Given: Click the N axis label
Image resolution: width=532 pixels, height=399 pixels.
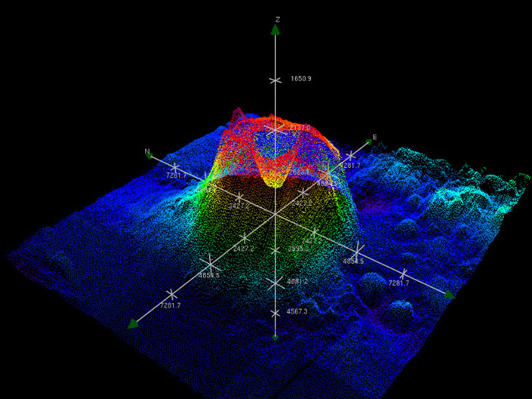Looking at the screenshot, I should (147, 150).
